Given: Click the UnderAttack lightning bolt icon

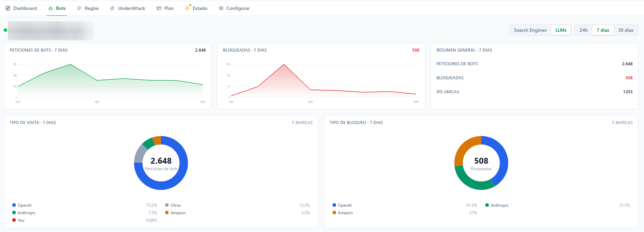Looking at the screenshot, I should (x=112, y=8).
